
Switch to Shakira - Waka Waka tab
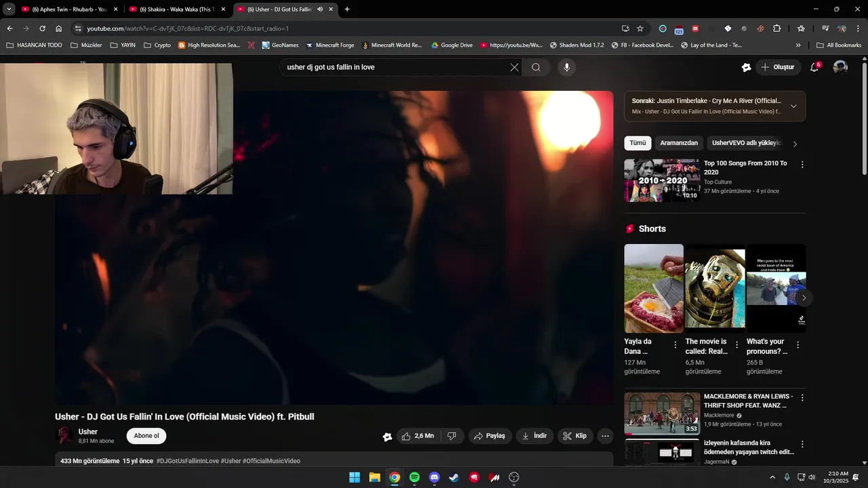click(x=178, y=9)
